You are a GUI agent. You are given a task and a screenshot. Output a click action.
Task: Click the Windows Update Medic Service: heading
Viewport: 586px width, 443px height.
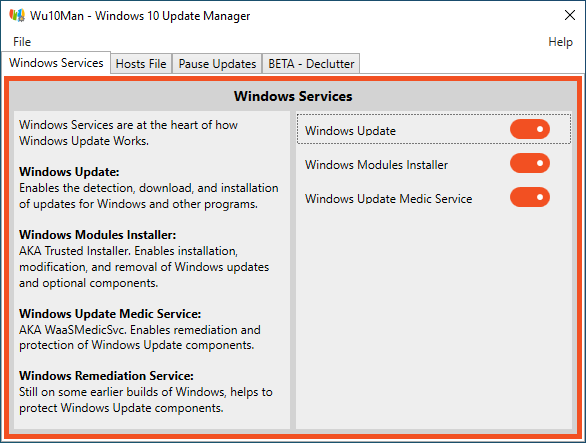pyautogui.click(x=110, y=314)
